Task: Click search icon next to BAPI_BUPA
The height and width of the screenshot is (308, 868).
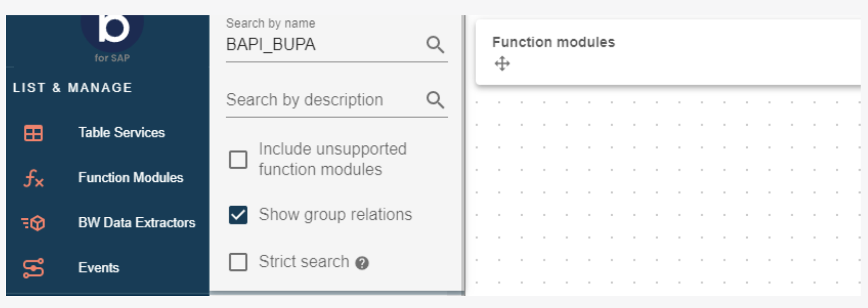Action: (435, 45)
